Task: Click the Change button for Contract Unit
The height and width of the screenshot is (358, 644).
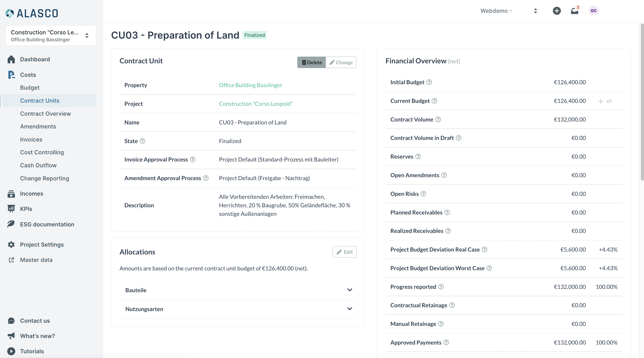Action: (341, 62)
